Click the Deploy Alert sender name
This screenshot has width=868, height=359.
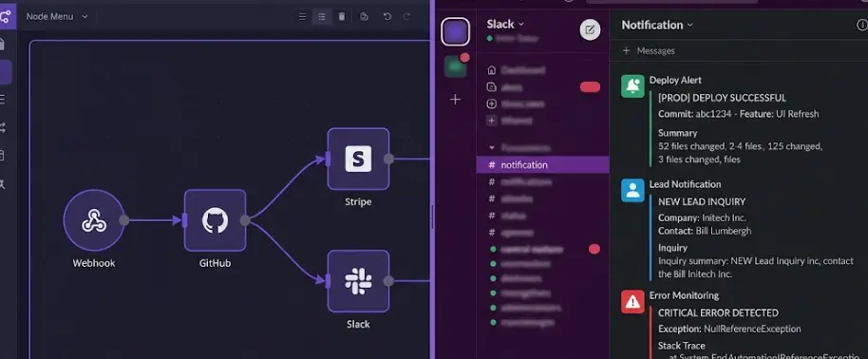[675, 80]
